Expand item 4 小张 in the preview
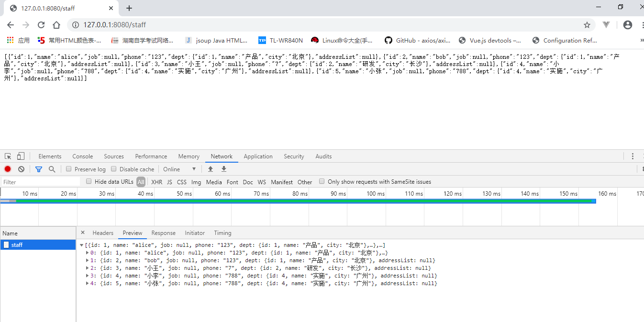The width and height of the screenshot is (644, 322). pyautogui.click(x=87, y=283)
